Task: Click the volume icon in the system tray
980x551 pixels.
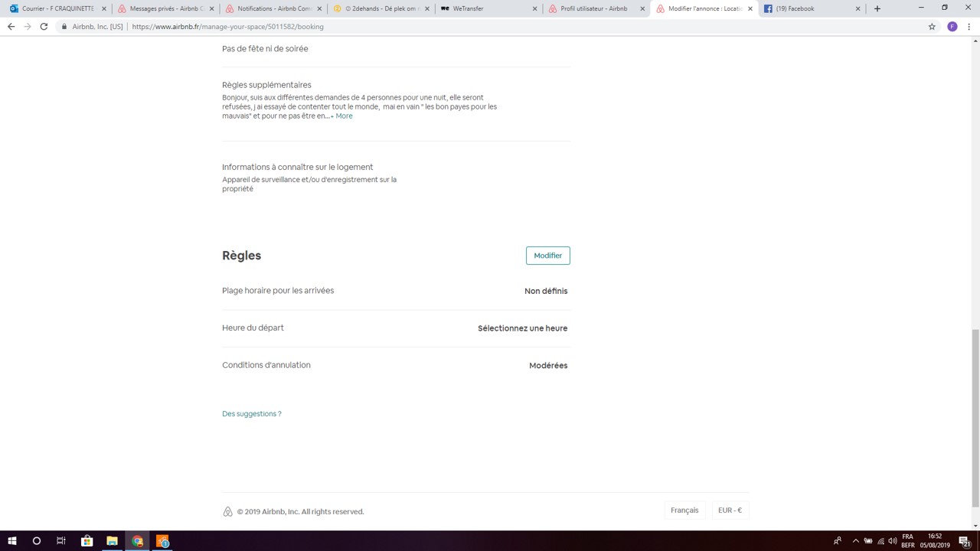Action: pyautogui.click(x=892, y=541)
